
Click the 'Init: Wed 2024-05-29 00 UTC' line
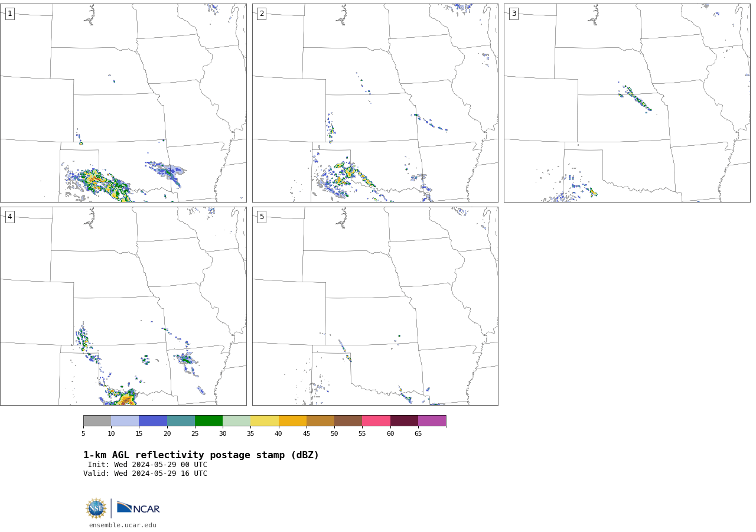pos(148,465)
